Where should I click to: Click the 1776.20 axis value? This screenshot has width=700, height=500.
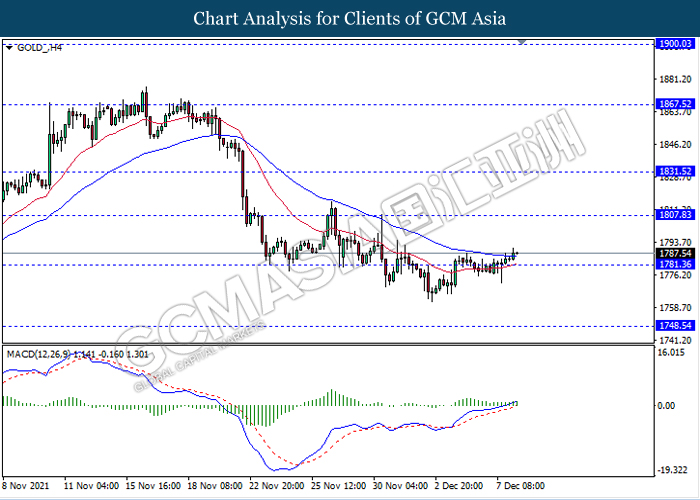coord(675,275)
